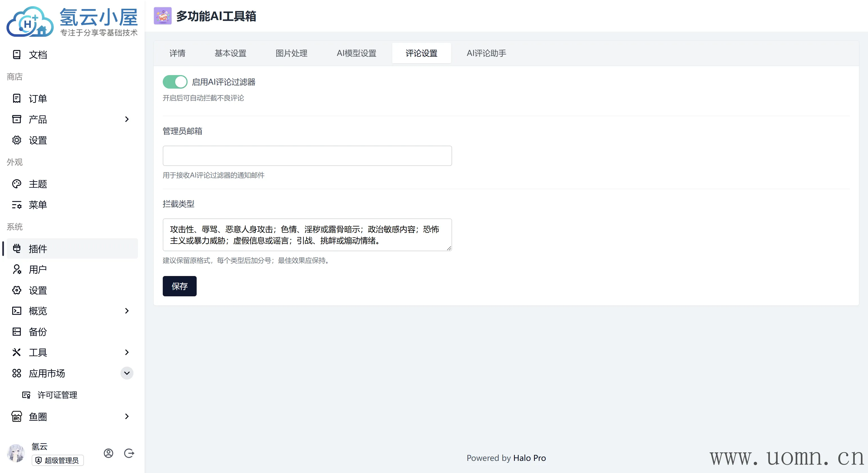Open the 备份 backup icon
This screenshot has height=473, width=868.
(x=16, y=332)
